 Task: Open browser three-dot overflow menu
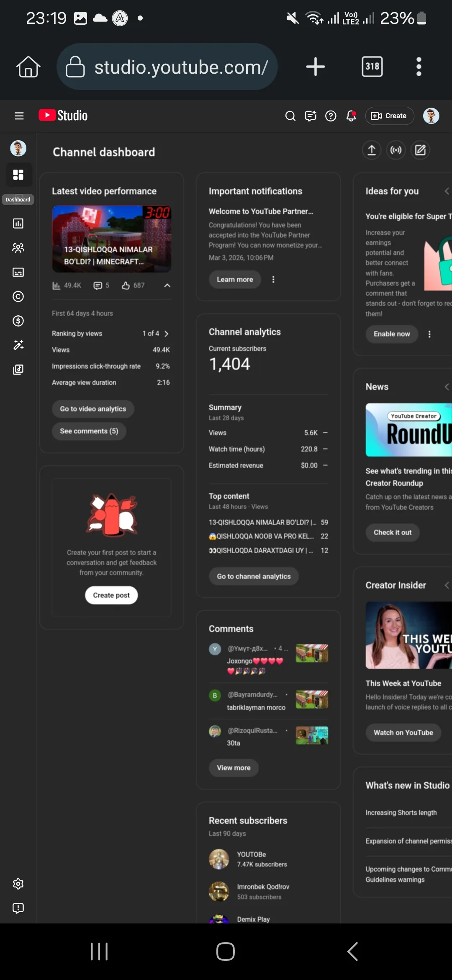click(419, 67)
